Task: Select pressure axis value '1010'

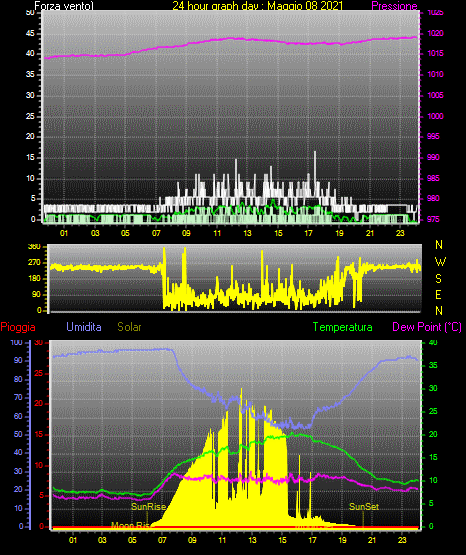Action: (435, 74)
